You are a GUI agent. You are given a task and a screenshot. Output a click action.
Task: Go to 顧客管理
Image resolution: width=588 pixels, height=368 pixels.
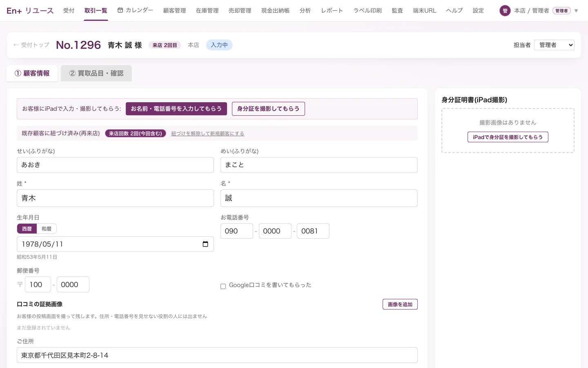click(x=174, y=11)
